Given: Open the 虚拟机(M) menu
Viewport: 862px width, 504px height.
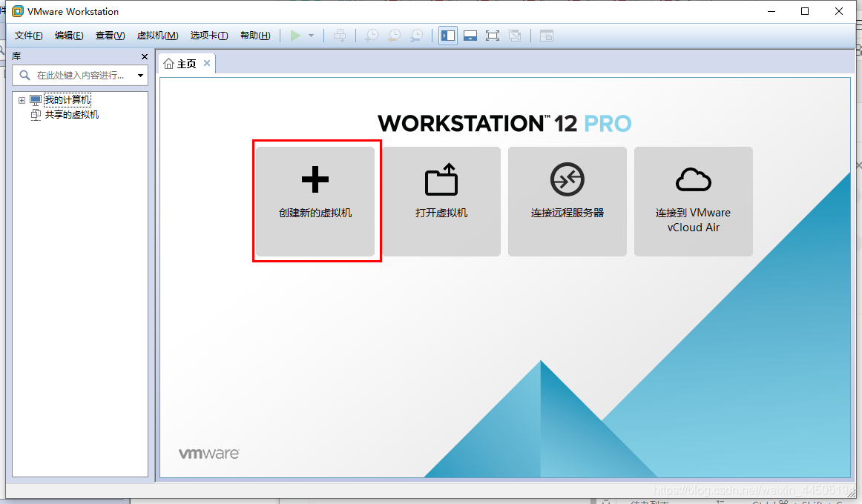Looking at the screenshot, I should (158, 36).
